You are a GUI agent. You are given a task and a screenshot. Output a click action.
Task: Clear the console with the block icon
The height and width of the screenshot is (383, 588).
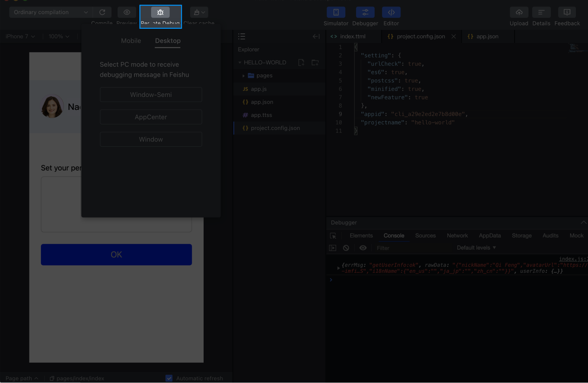[346, 248]
